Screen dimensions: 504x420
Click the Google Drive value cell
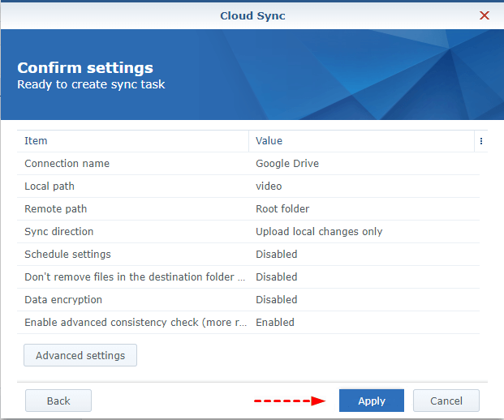pyautogui.click(x=287, y=164)
